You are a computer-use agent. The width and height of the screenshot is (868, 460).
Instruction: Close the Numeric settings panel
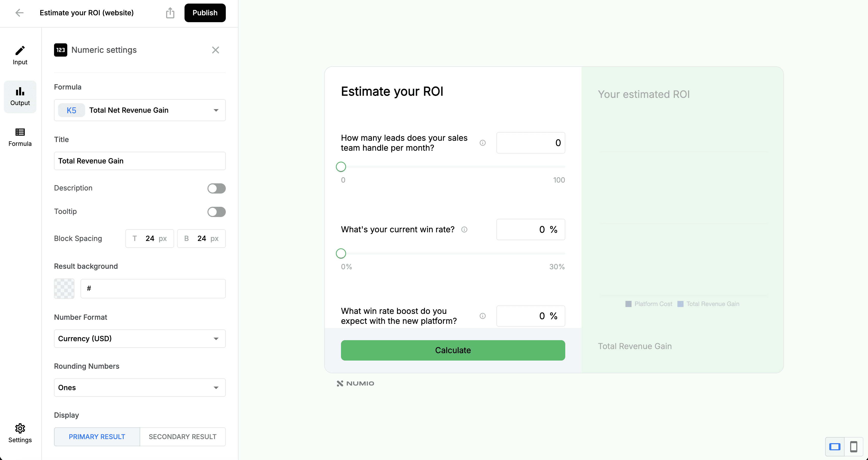pos(215,50)
